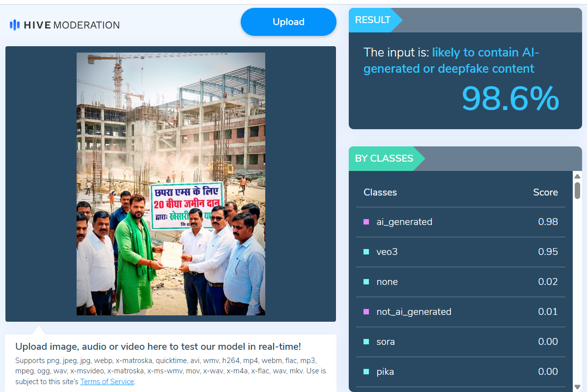Click the pink square beside not_ai_generated
The image size is (587, 392).
click(366, 312)
